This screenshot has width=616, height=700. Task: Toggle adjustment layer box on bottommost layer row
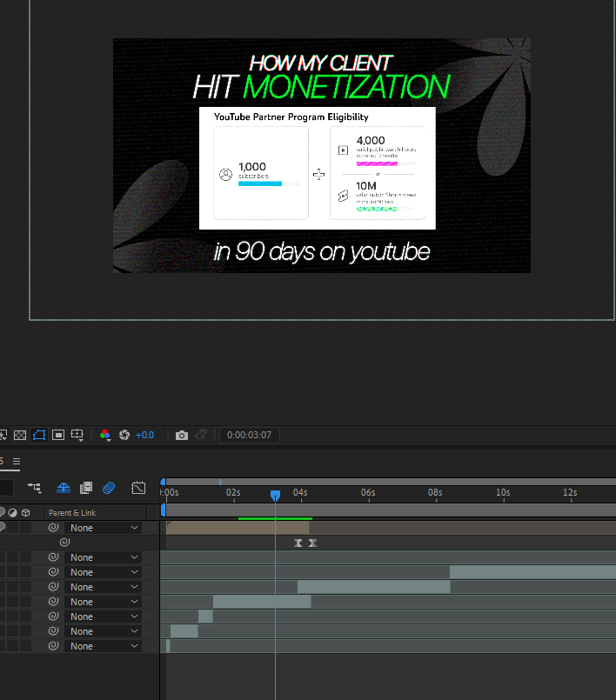(13, 646)
